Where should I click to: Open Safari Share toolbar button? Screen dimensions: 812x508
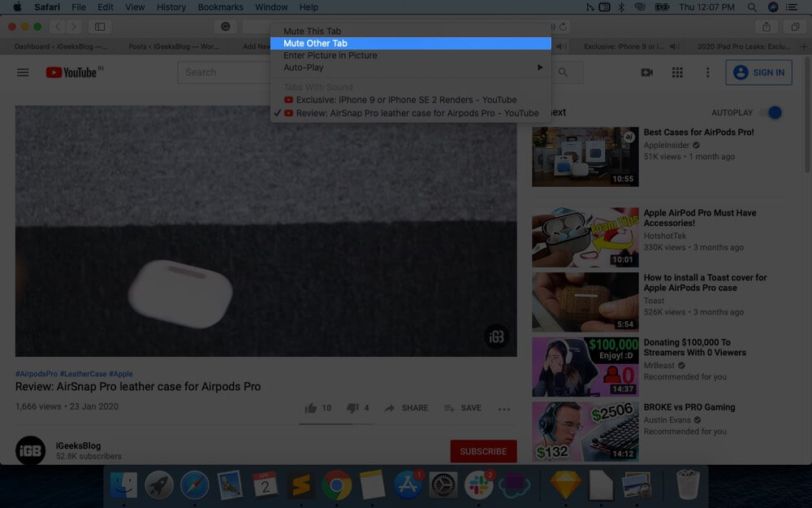coord(767,27)
